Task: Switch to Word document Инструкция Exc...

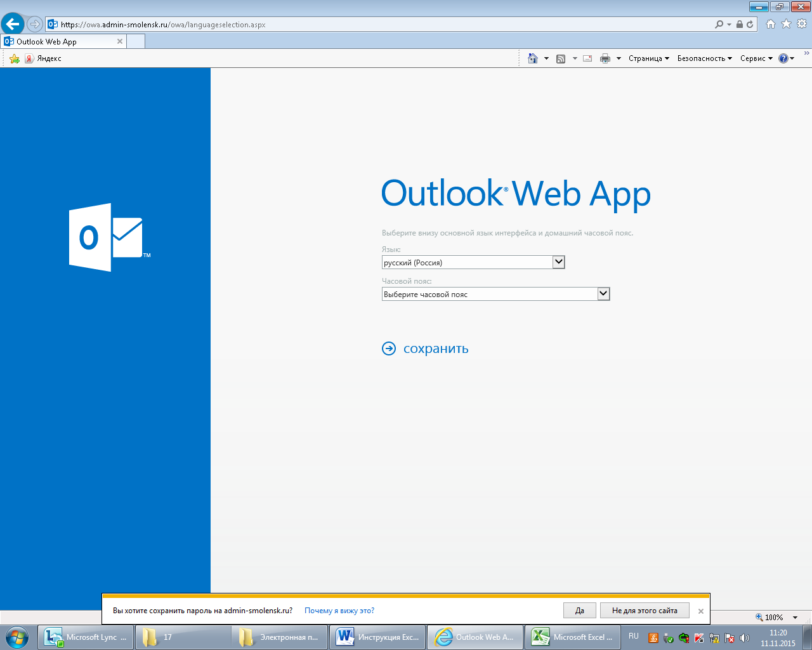Action: pos(377,637)
